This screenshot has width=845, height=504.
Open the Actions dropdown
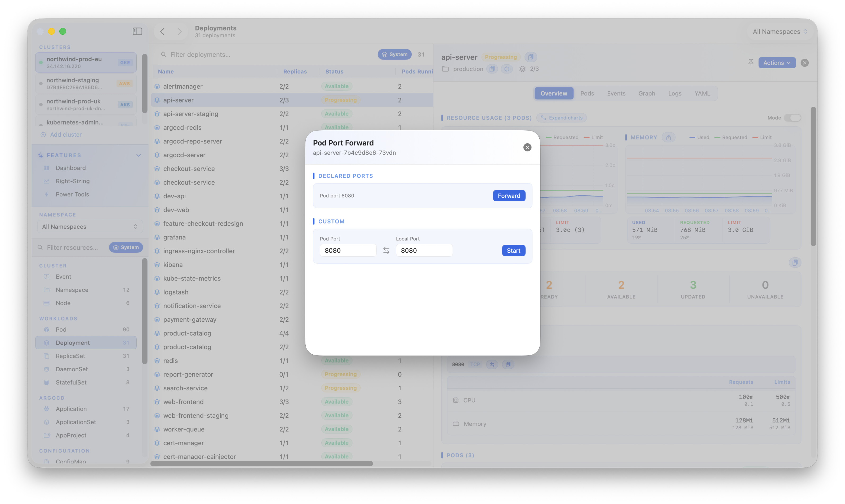[777, 63]
